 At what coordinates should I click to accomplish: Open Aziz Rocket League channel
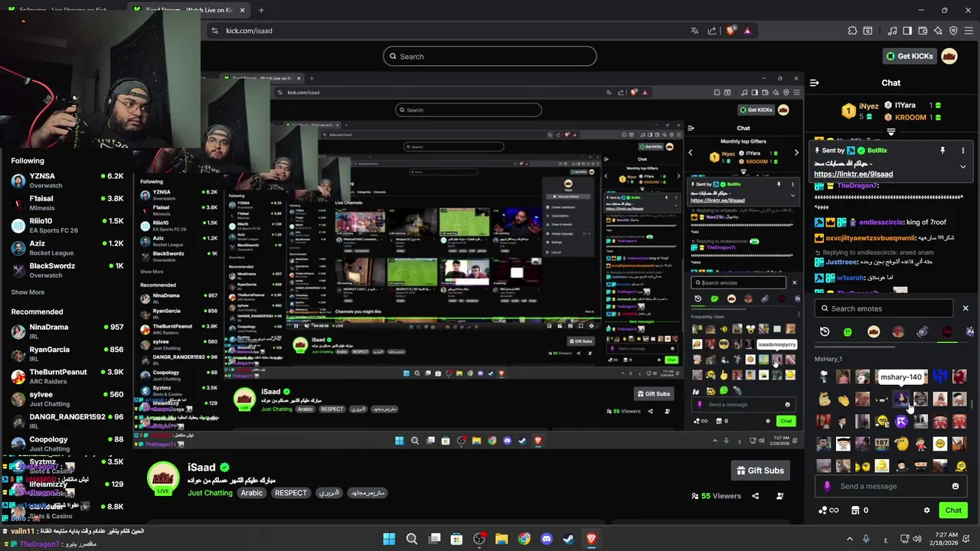[x=67, y=247]
